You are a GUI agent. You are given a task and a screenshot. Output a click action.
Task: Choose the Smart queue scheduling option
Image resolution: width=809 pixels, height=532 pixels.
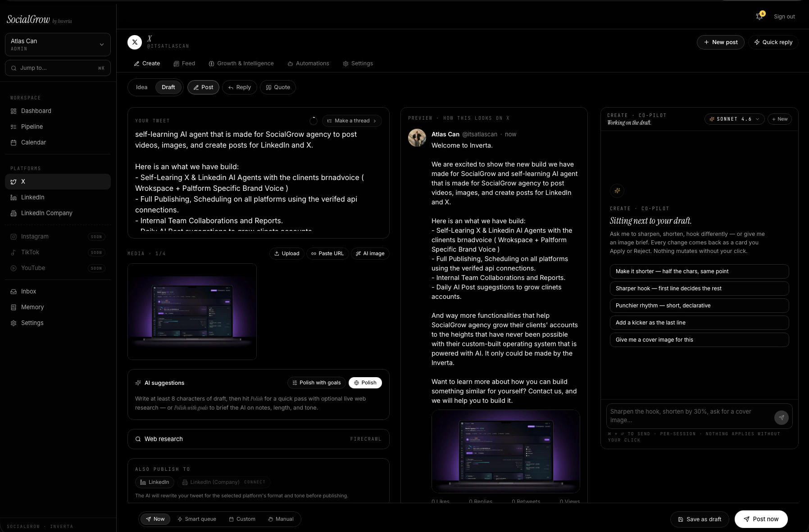[x=197, y=519]
